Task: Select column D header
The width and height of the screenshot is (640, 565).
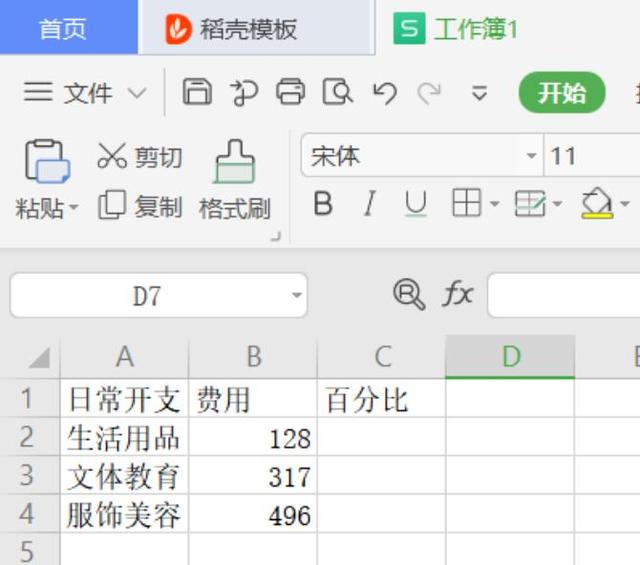Action: pyautogui.click(x=510, y=357)
